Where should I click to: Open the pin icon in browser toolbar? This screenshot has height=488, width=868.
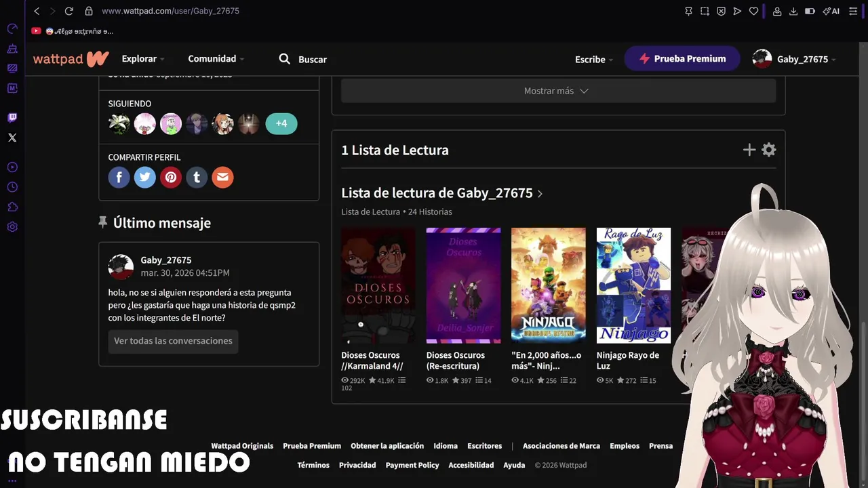688,11
